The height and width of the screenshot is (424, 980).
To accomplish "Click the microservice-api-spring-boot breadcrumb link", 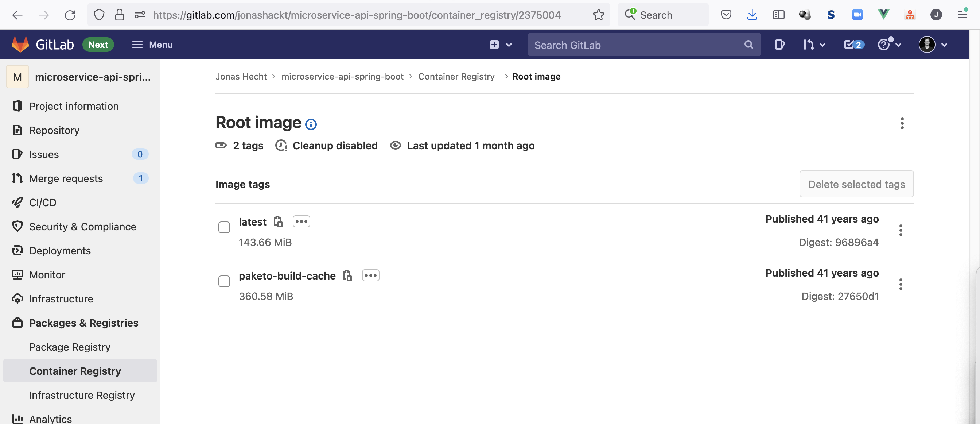I will [x=342, y=76].
